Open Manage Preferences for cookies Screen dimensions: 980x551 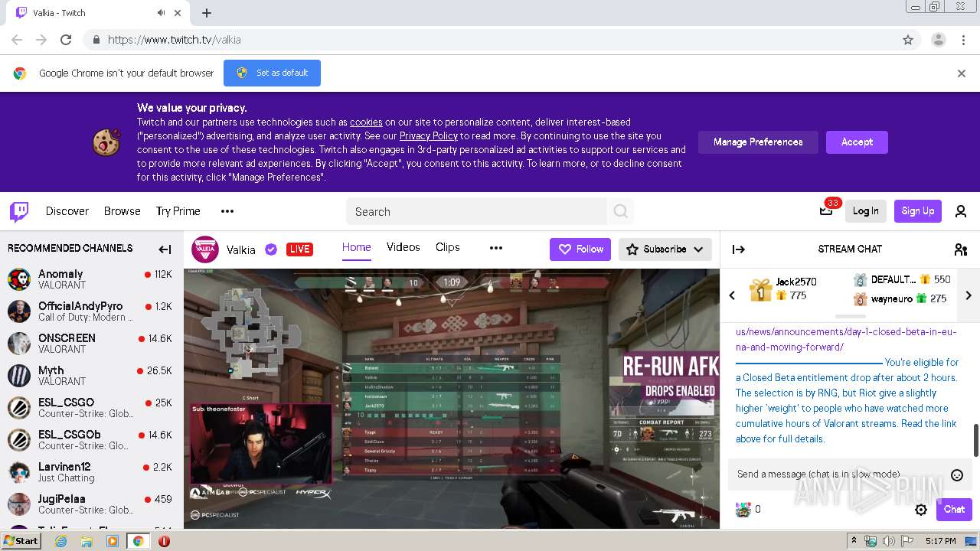[x=758, y=142]
